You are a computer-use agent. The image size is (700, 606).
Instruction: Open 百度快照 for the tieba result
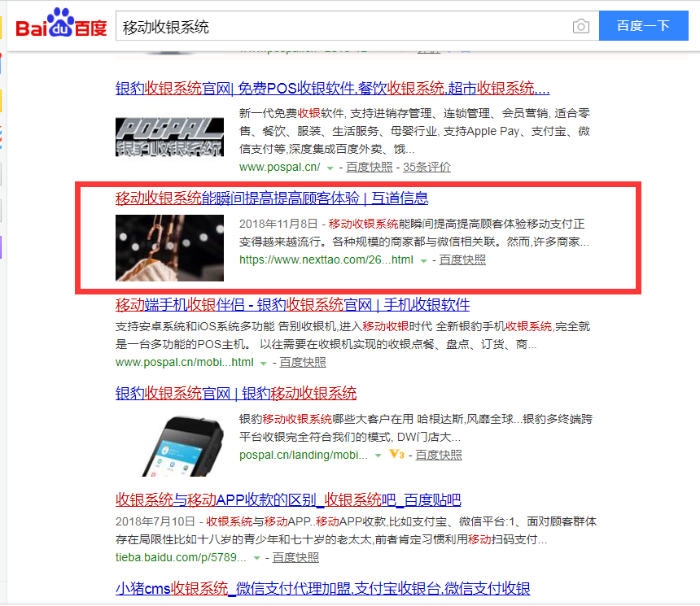point(295,558)
